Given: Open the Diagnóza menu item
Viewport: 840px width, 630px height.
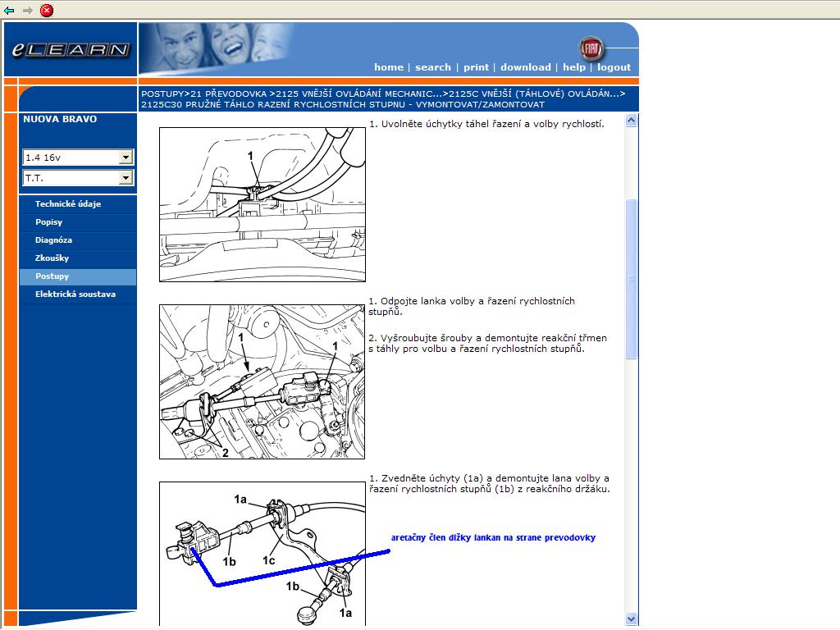Looking at the screenshot, I should (54, 240).
